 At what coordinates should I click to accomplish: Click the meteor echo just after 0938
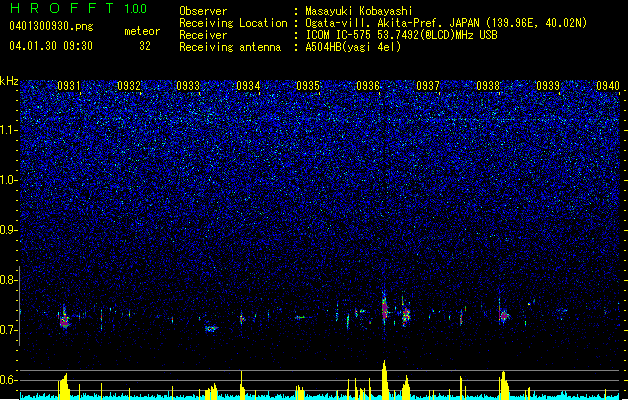pyautogui.click(x=504, y=315)
